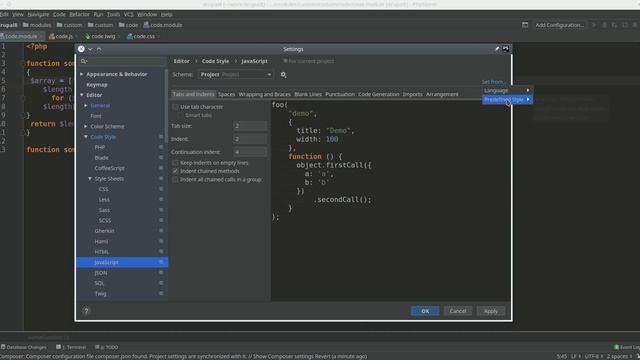
Task: Enable Indent all chained calls in a group
Action: click(175, 180)
